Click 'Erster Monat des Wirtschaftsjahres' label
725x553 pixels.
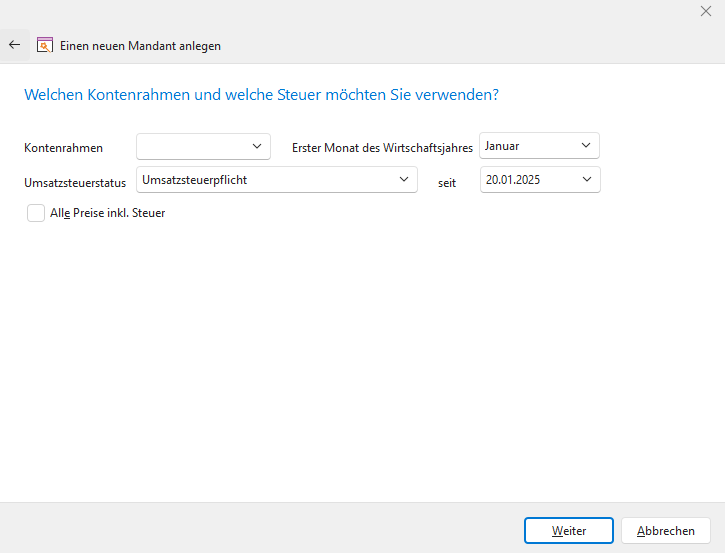pyautogui.click(x=382, y=148)
